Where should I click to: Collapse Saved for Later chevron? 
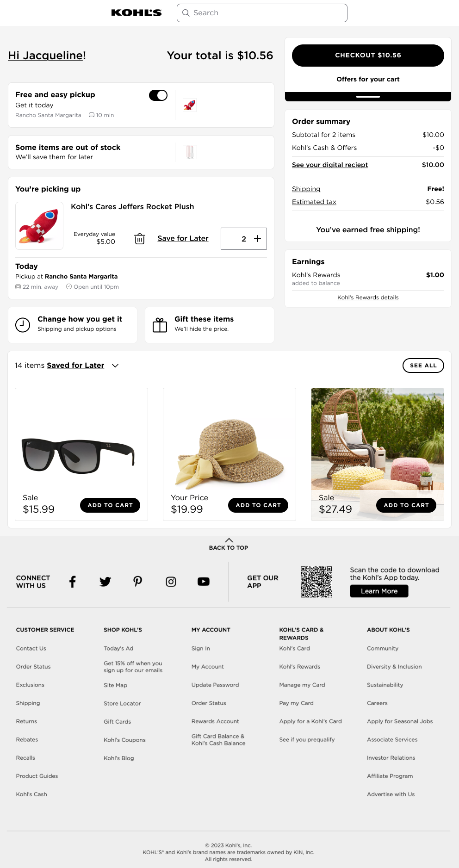115,366
